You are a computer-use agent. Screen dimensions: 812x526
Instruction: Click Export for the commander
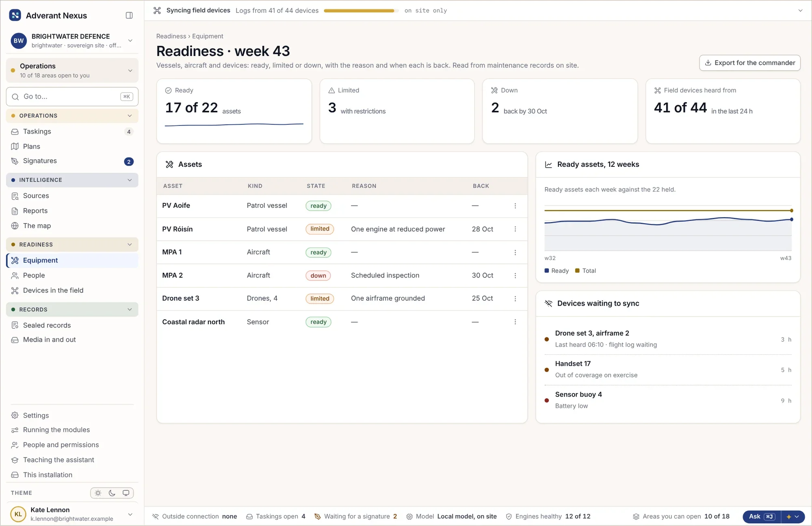(x=749, y=63)
